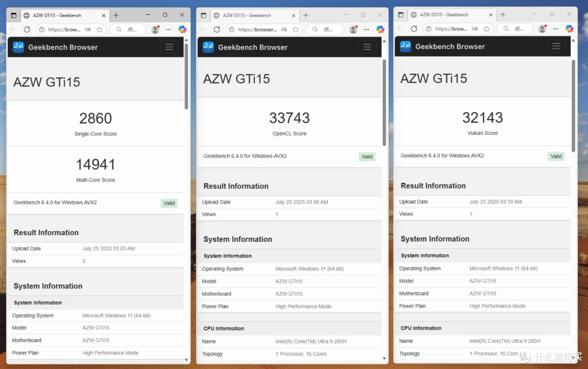Image resolution: width=588 pixels, height=369 pixels.
Task: Click the 32143 Vulkan Score value
Action: click(x=482, y=118)
